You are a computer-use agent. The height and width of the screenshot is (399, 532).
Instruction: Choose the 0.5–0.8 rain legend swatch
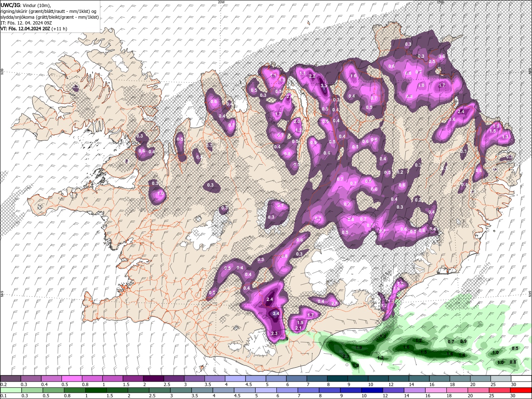(53, 390)
